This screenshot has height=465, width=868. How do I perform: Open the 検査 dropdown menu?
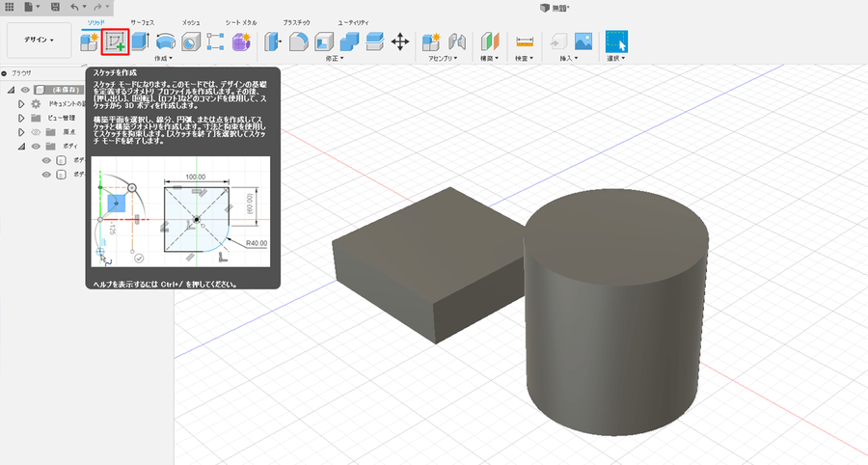point(525,58)
